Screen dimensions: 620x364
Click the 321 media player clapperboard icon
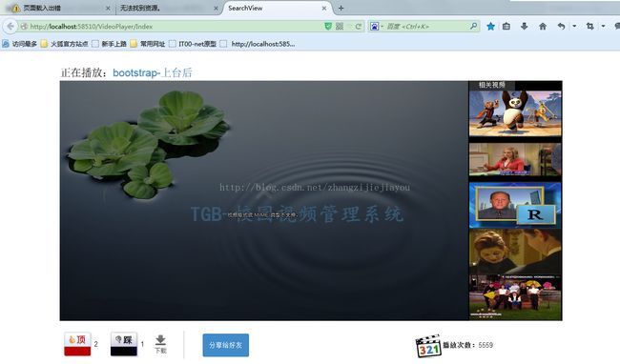(x=428, y=346)
